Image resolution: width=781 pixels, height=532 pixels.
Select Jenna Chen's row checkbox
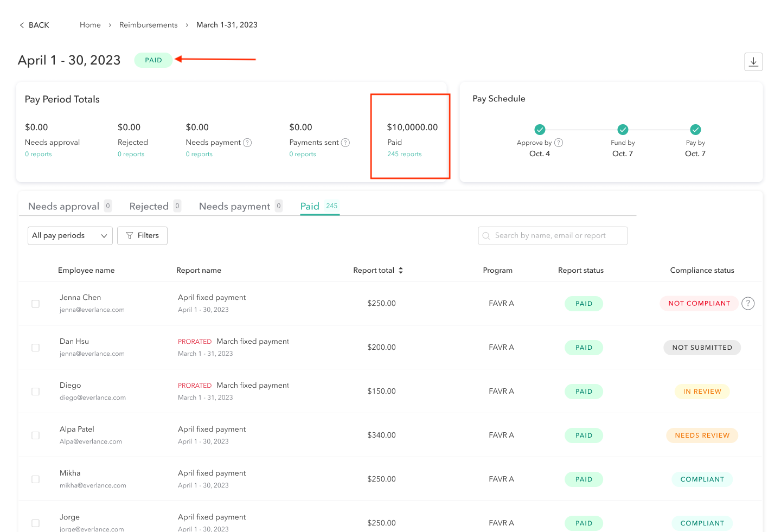click(x=36, y=304)
